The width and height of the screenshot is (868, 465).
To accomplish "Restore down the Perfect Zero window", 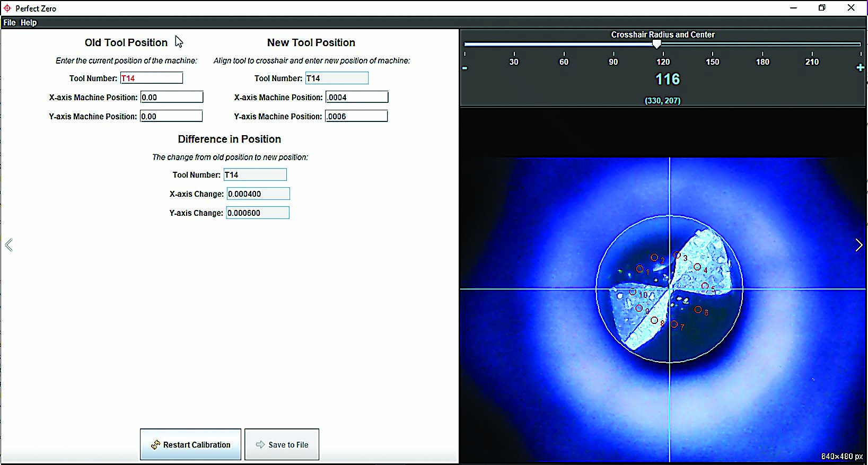I will click(x=822, y=8).
